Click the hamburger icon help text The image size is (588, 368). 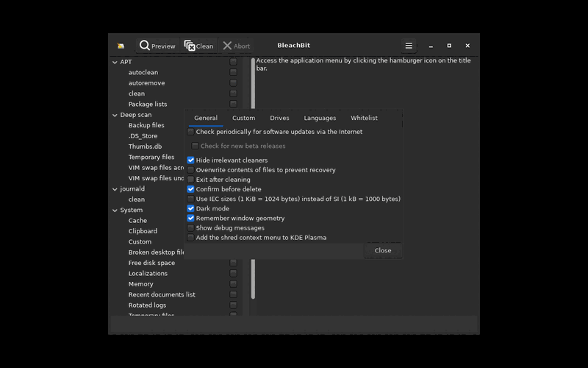[x=363, y=64]
